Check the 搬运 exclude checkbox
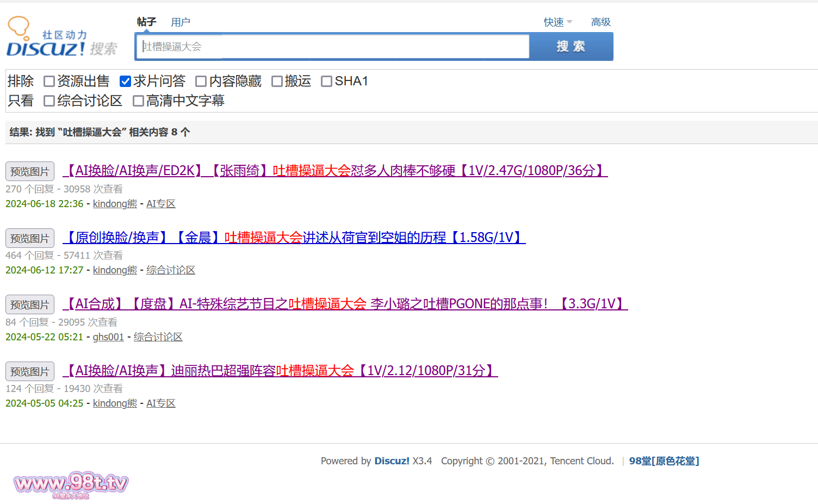Viewport: 818px width, 504px height. (277, 82)
